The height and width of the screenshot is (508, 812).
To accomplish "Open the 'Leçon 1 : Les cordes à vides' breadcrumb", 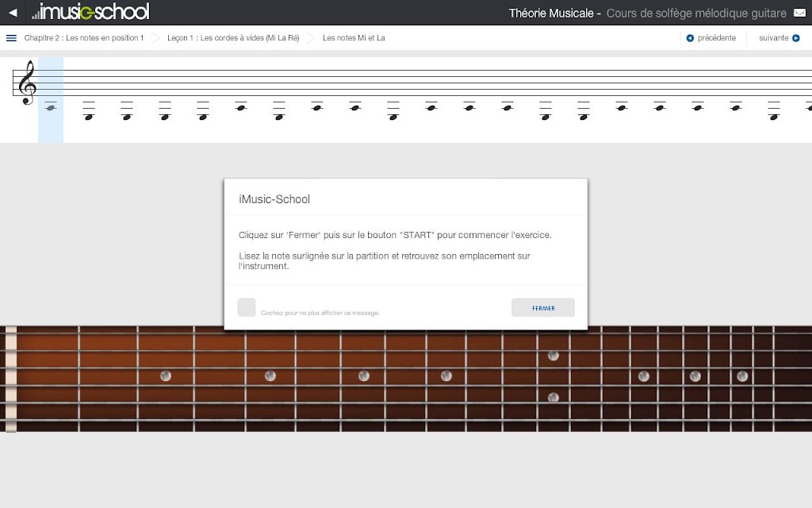I will (x=233, y=38).
